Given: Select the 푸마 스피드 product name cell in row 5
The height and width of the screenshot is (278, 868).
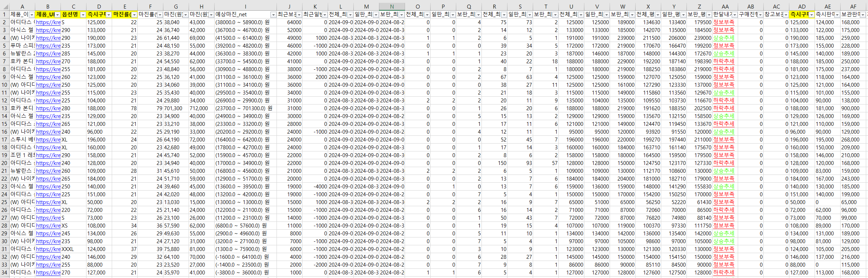Looking at the screenshot, I should point(22,46).
